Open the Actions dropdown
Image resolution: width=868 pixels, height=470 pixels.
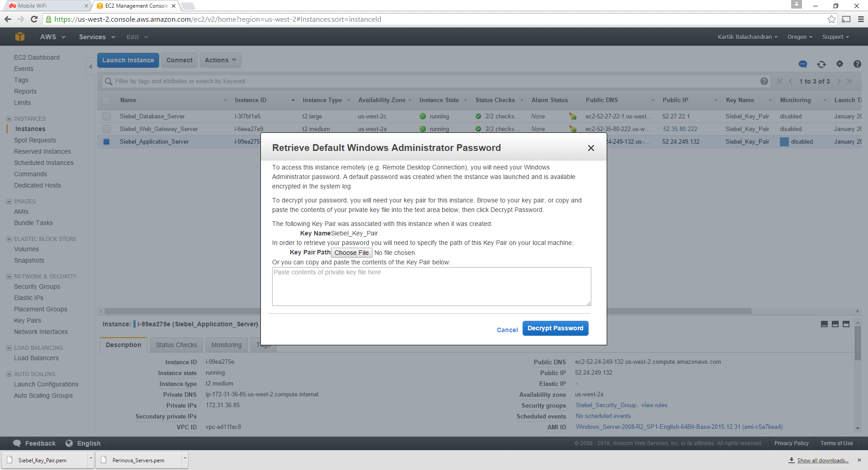[x=221, y=60]
